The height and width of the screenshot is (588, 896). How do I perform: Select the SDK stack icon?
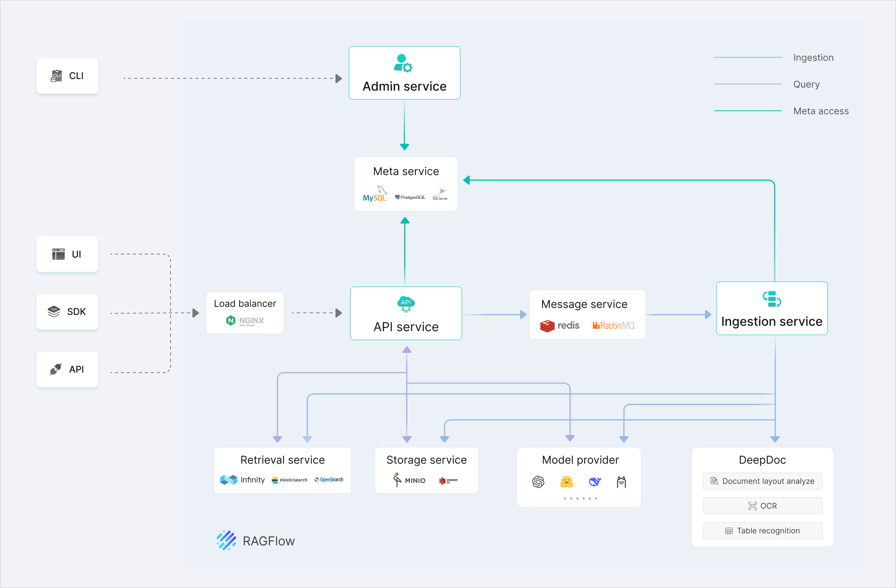54,311
